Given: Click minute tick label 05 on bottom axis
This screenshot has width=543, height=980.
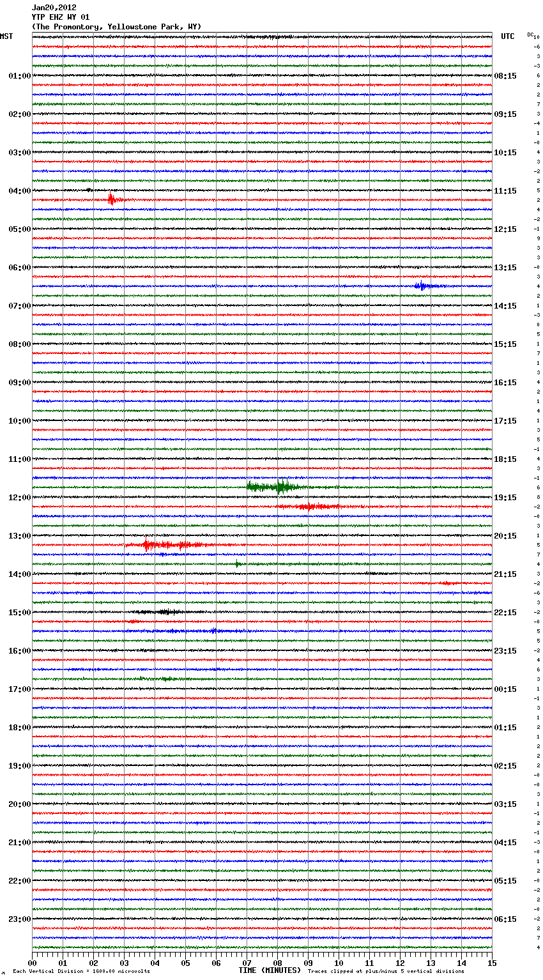Looking at the screenshot, I should 185,963.
